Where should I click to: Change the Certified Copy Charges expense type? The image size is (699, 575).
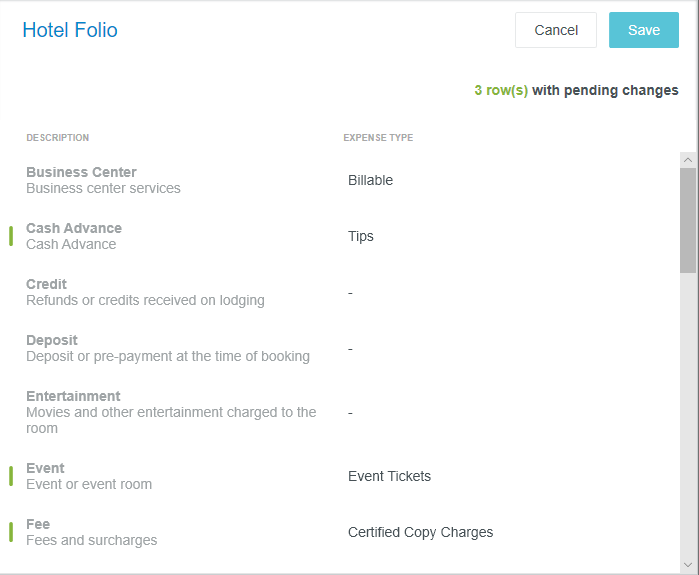(x=420, y=532)
